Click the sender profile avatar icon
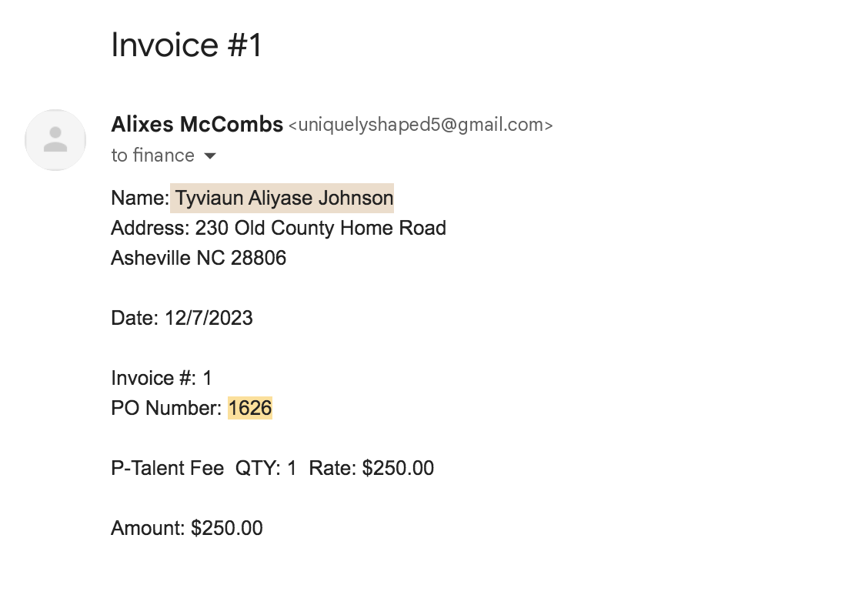Viewport: 868px width, 605px height. pos(55,140)
